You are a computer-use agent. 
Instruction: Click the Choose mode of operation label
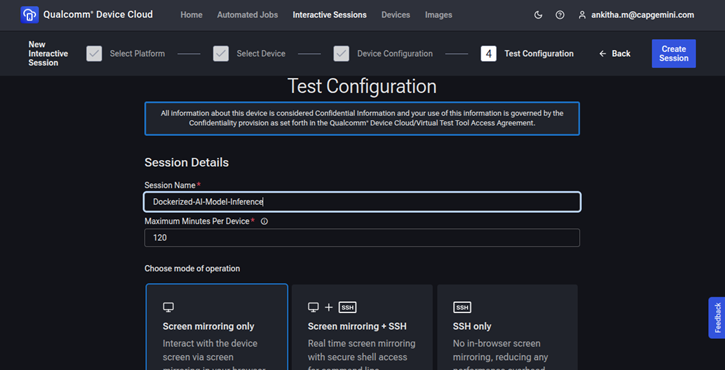tap(192, 269)
